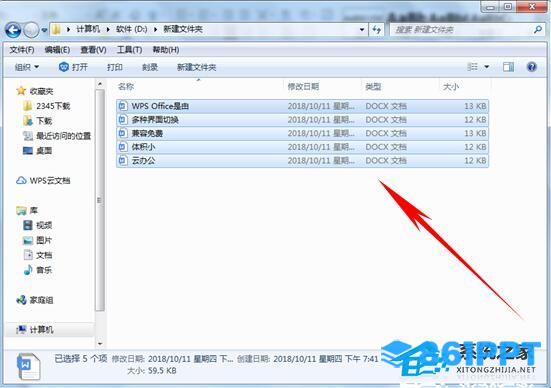Click the Back navigation arrow button
551x388 pixels.
[x=13, y=30]
